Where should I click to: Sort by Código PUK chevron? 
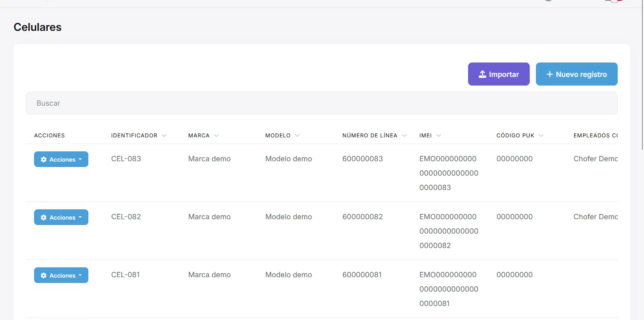tap(541, 135)
